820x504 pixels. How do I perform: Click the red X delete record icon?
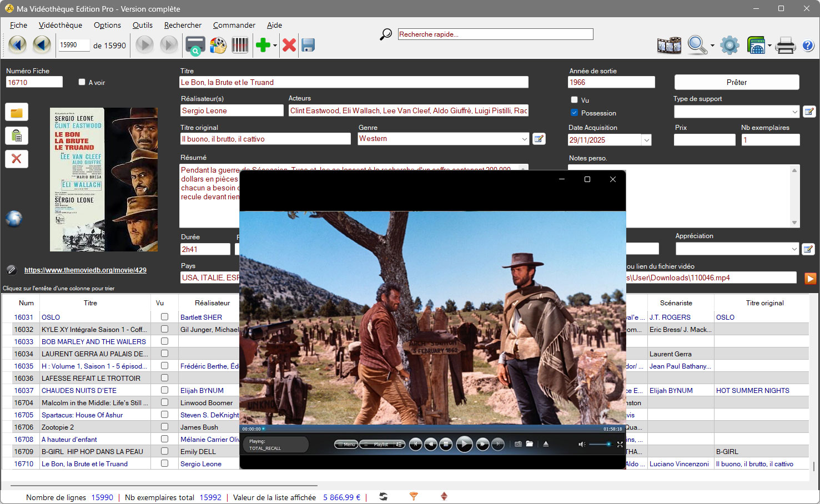coord(289,45)
